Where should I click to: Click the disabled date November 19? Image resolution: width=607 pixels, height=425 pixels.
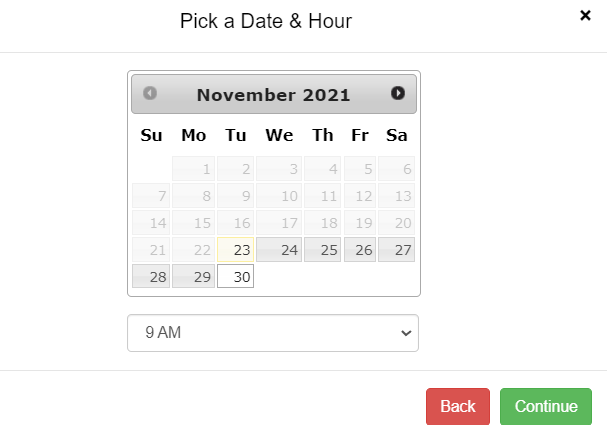click(359, 223)
